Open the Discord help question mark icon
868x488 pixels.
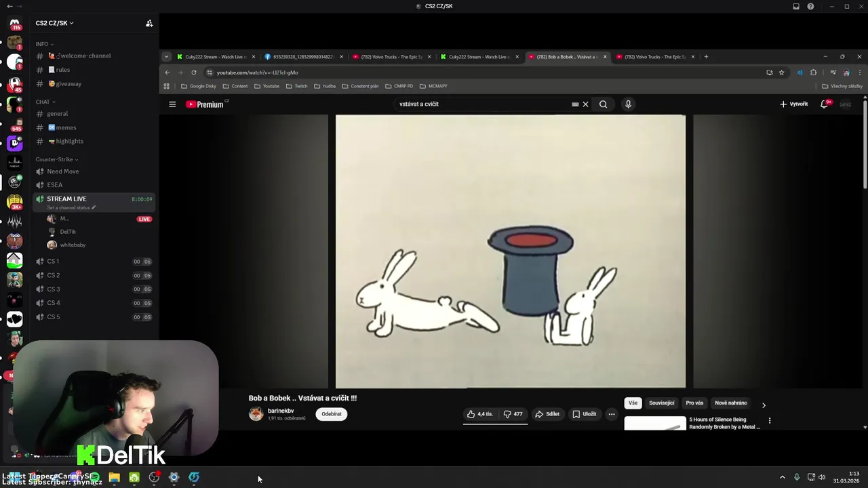click(810, 6)
